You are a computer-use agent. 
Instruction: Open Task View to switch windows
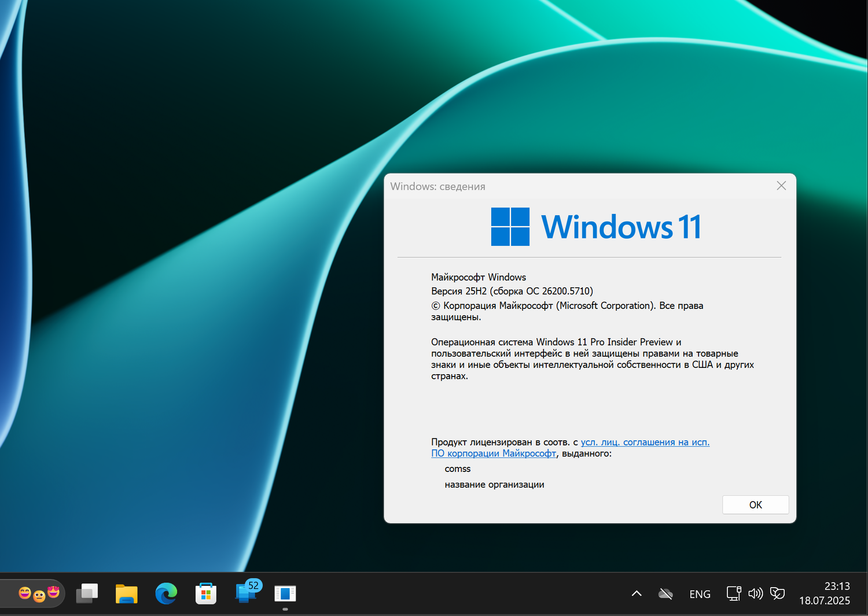click(87, 593)
